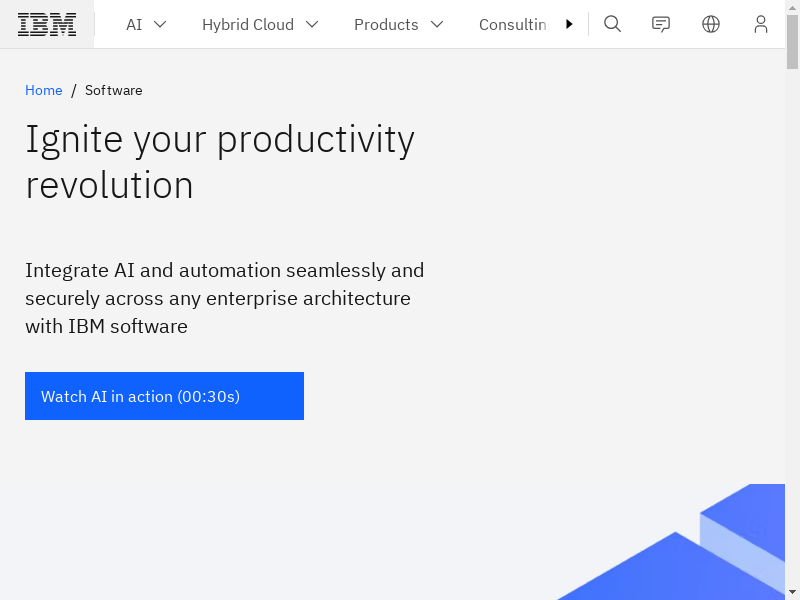Open the AI menu label
800x600 pixels.
coord(134,24)
